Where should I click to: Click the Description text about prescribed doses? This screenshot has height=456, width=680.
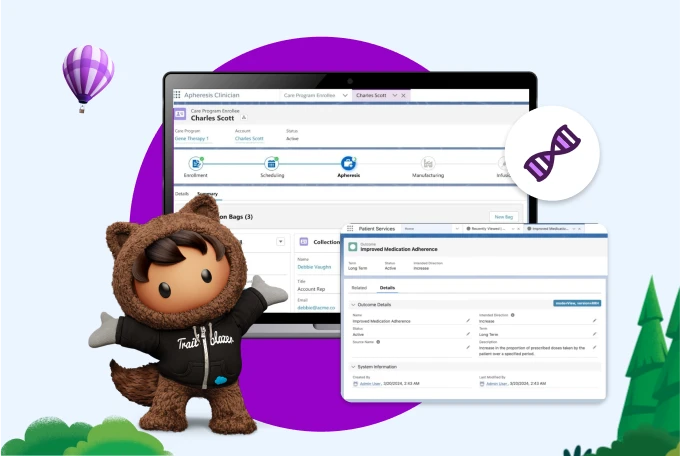532,351
